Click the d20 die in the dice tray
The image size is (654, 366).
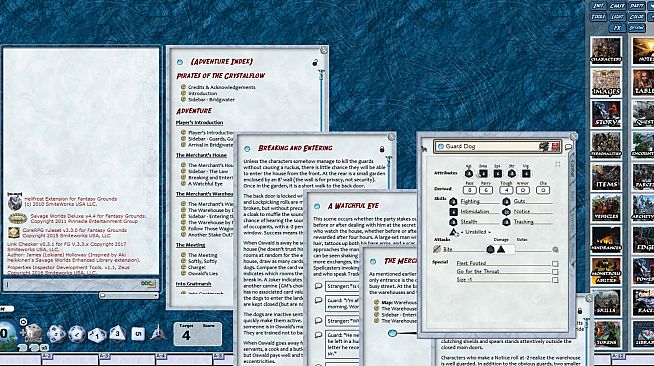[x=56, y=334]
